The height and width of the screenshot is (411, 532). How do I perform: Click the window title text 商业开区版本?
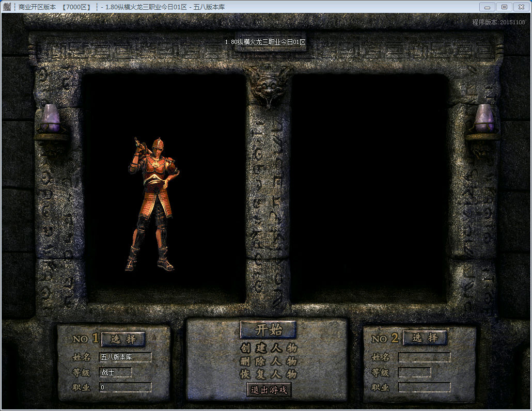tap(37, 7)
